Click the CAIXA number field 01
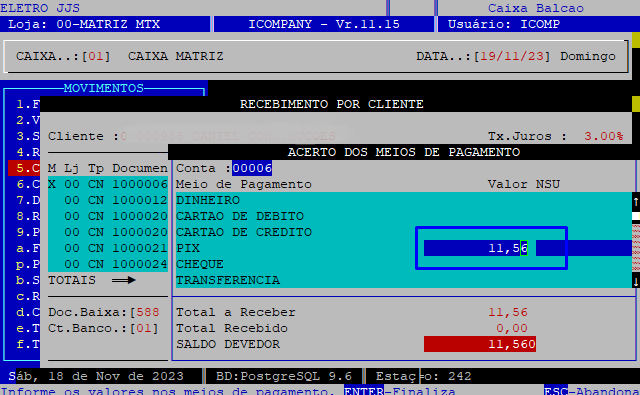Image resolution: width=640 pixels, height=395 pixels. [x=96, y=56]
